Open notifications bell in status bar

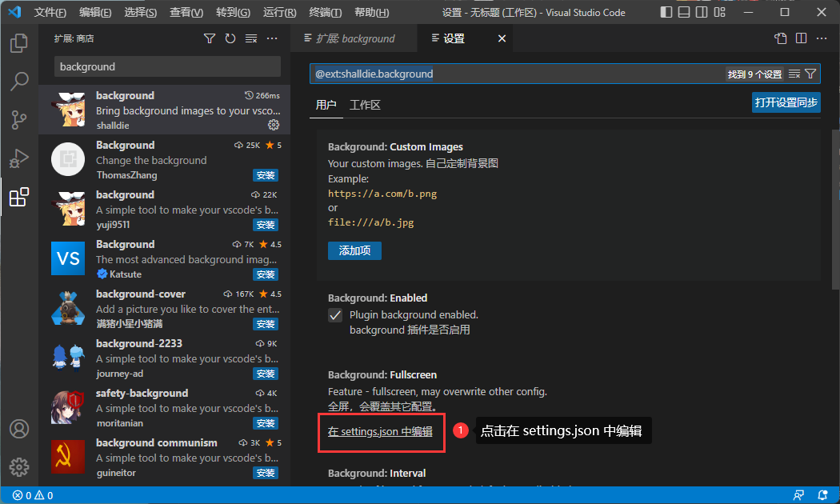823,495
